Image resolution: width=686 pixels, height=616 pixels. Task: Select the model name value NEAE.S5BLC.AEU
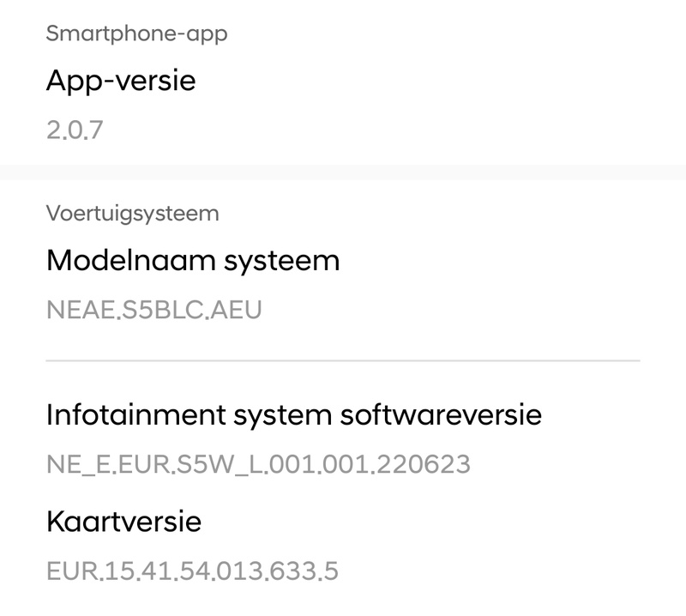click(x=153, y=307)
